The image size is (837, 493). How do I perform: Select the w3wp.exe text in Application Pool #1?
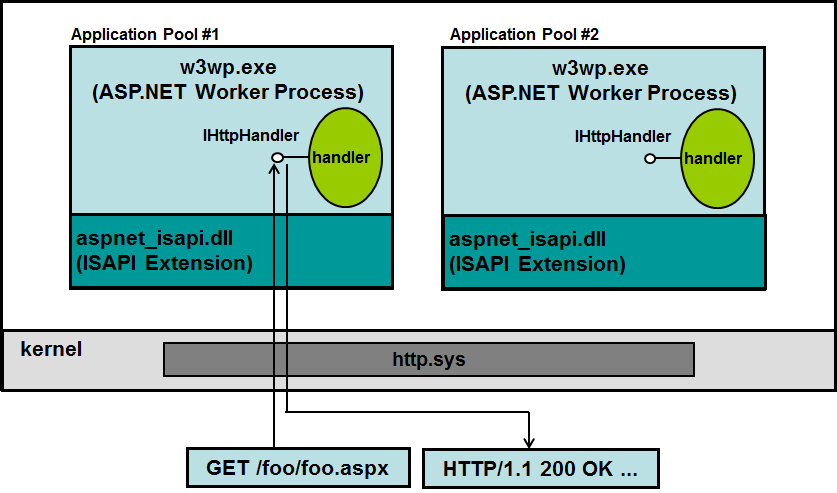(228, 68)
